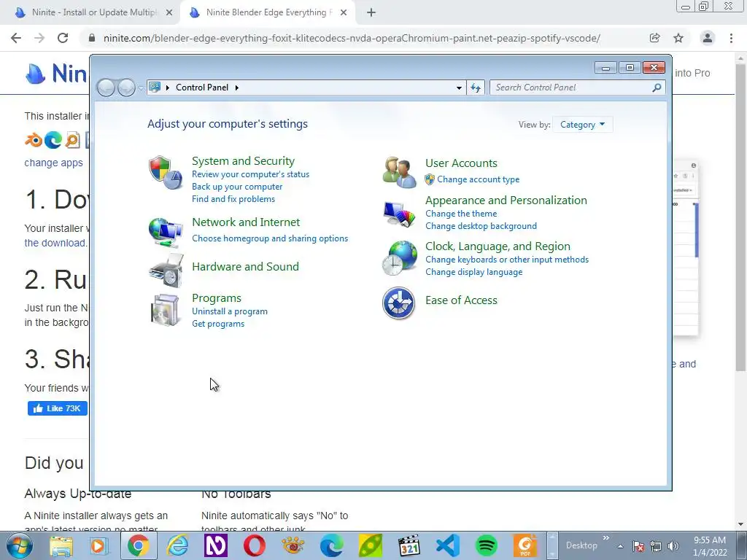
Task: Click Change keyboards or other input methods
Action: click(x=507, y=260)
